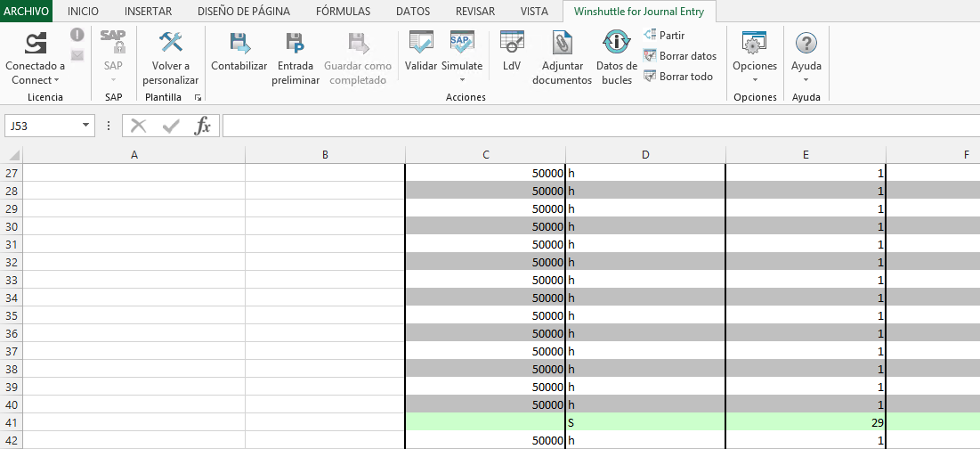Click cell E41 containing 29
The width and height of the screenshot is (980, 449).
[x=806, y=423]
